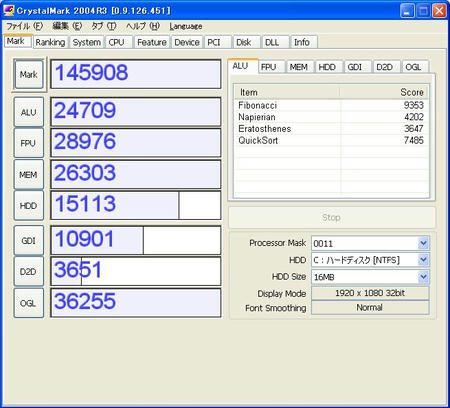Expand the HDD Size 16MB dropdown

pyautogui.click(x=423, y=277)
